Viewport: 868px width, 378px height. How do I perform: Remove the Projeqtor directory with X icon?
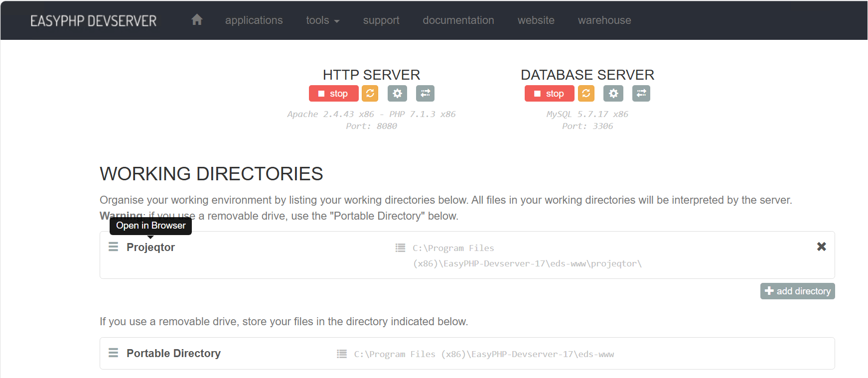pos(821,247)
